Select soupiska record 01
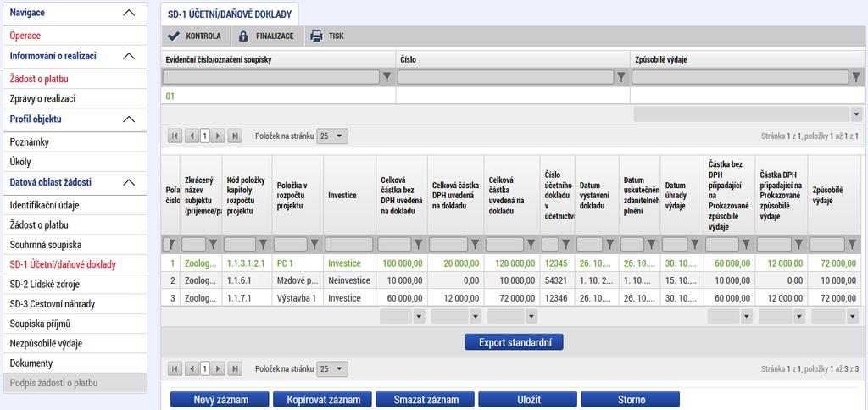 pos(513,97)
